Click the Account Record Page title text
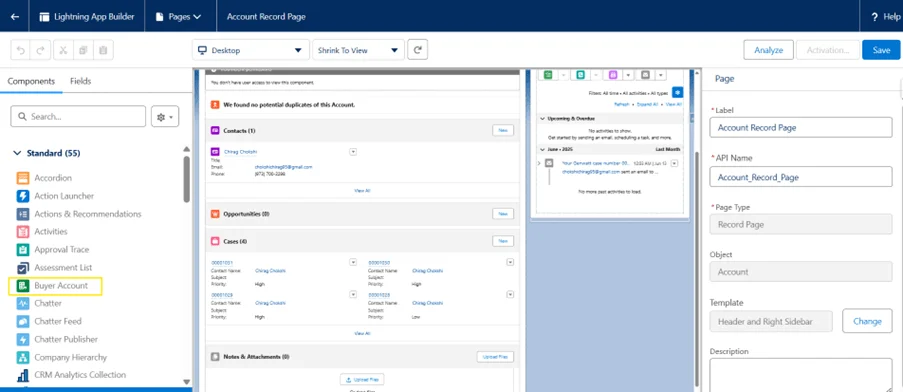This screenshot has width=903, height=392. (266, 17)
